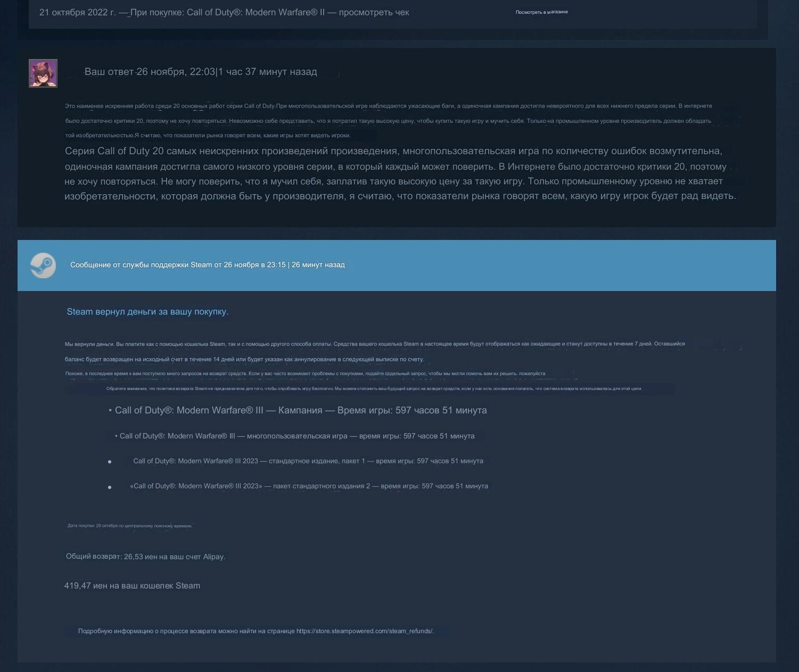The image size is (799, 672).
Task: Click the Steam Support message header text
Action: point(208,264)
